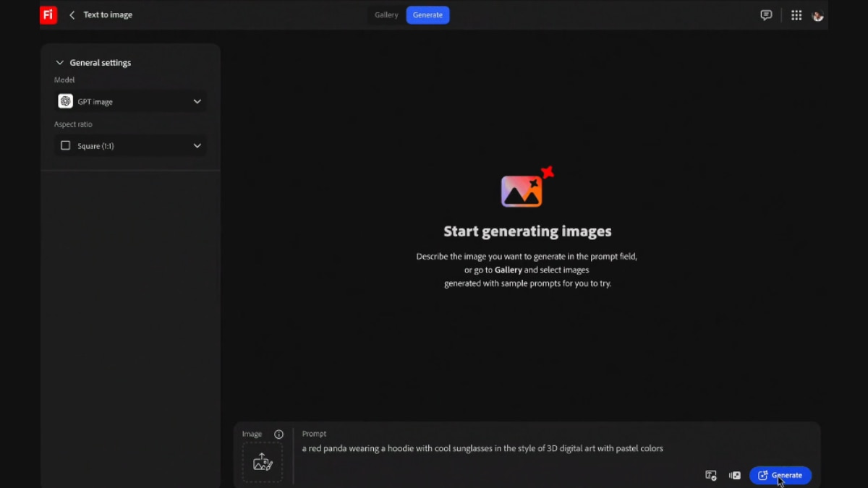Click inside the prompt text field
The image size is (868, 488).
click(482, 448)
